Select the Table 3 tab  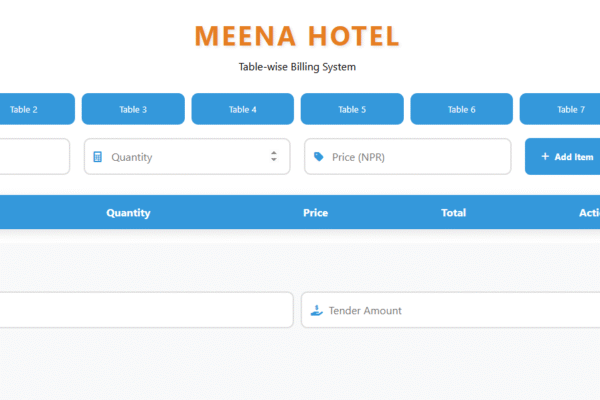click(133, 109)
